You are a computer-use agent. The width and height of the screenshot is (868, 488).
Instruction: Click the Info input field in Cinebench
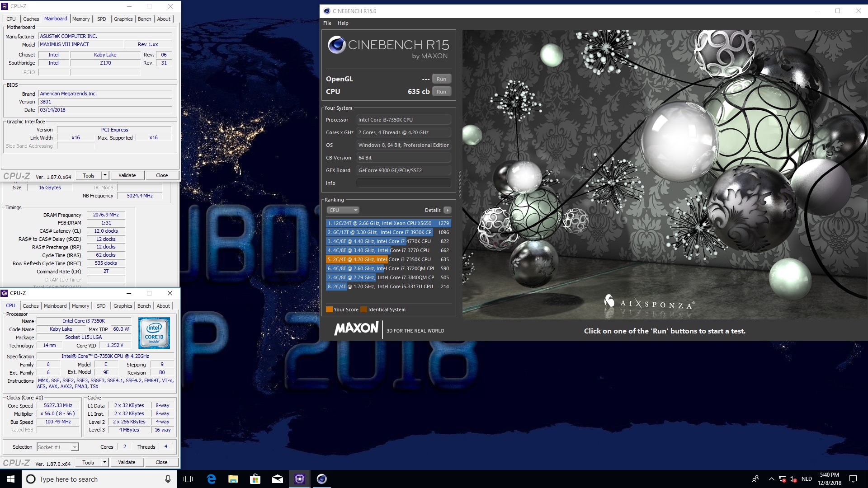pos(403,183)
